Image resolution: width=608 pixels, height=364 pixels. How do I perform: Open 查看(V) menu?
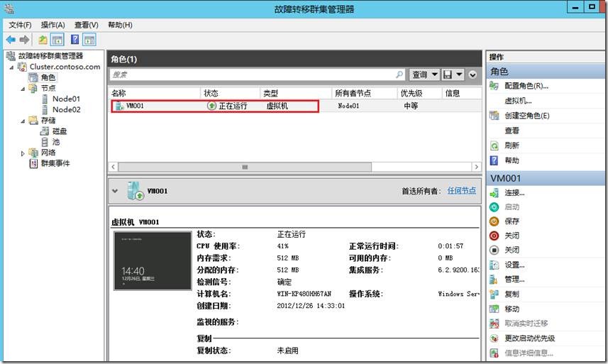(x=86, y=25)
